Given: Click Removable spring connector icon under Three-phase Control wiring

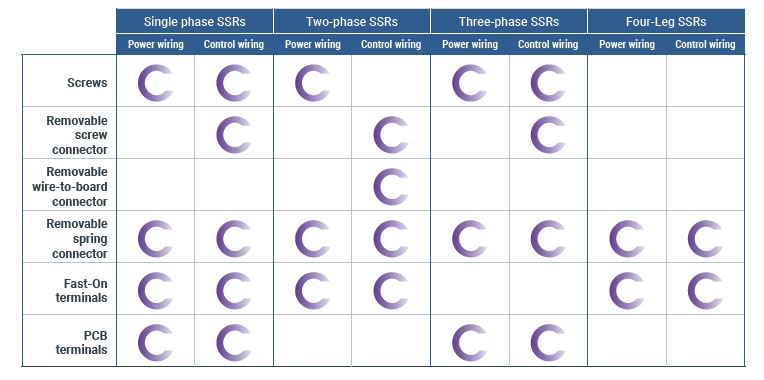Looking at the screenshot, I should 548,239.
